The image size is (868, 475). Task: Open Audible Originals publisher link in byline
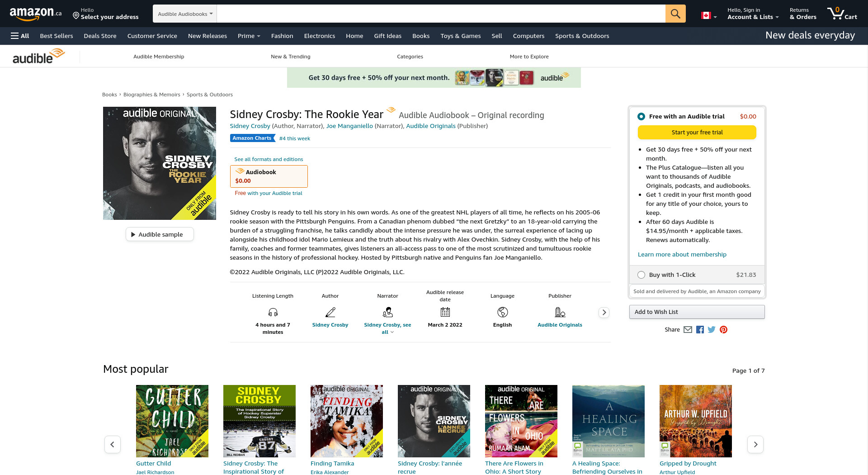(x=430, y=126)
